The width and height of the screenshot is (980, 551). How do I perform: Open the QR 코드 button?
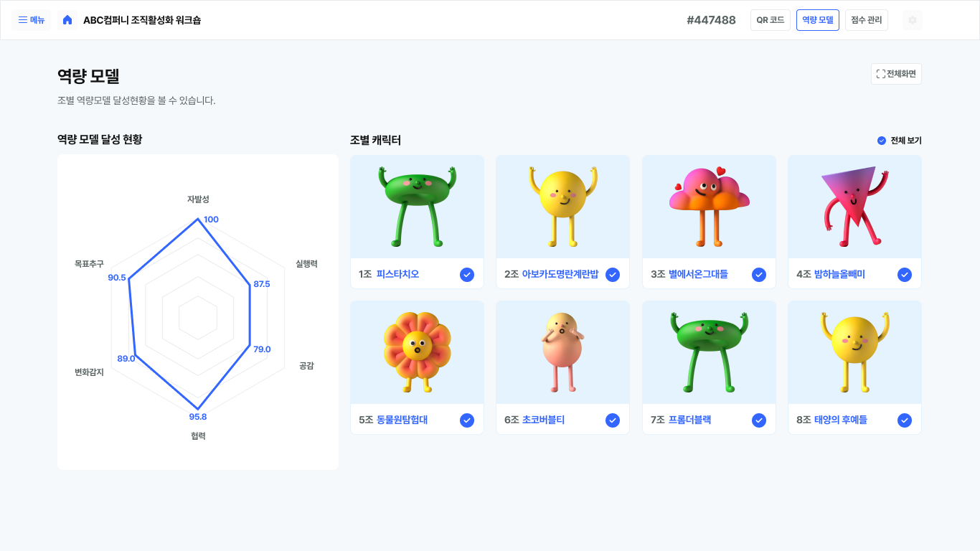point(770,20)
